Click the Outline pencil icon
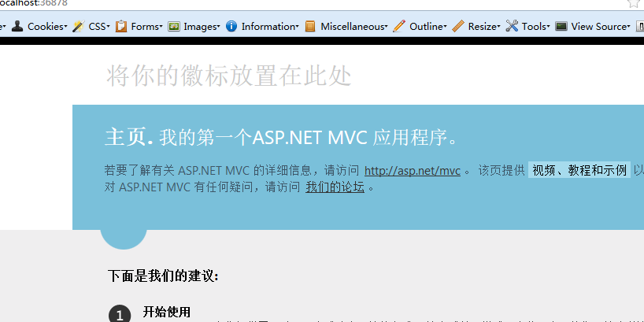Viewport: 644px width, 322px height. (x=399, y=26)
